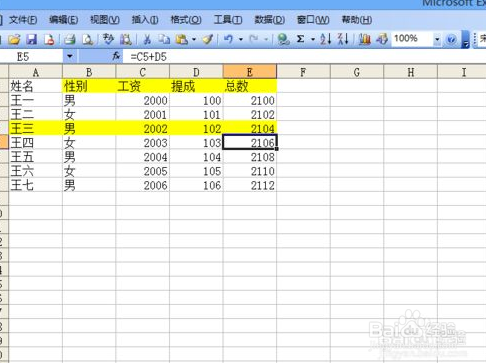
Task: Select the 性别 header cell
Action: click(x=89, y=86)
